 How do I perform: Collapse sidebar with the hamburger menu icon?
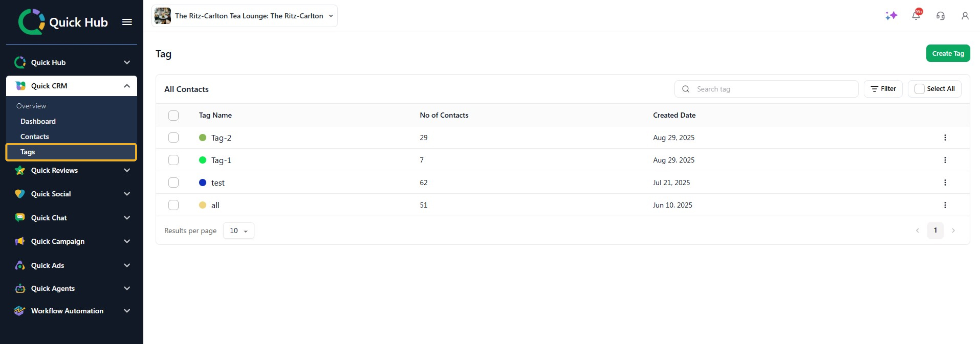[127, 22]
